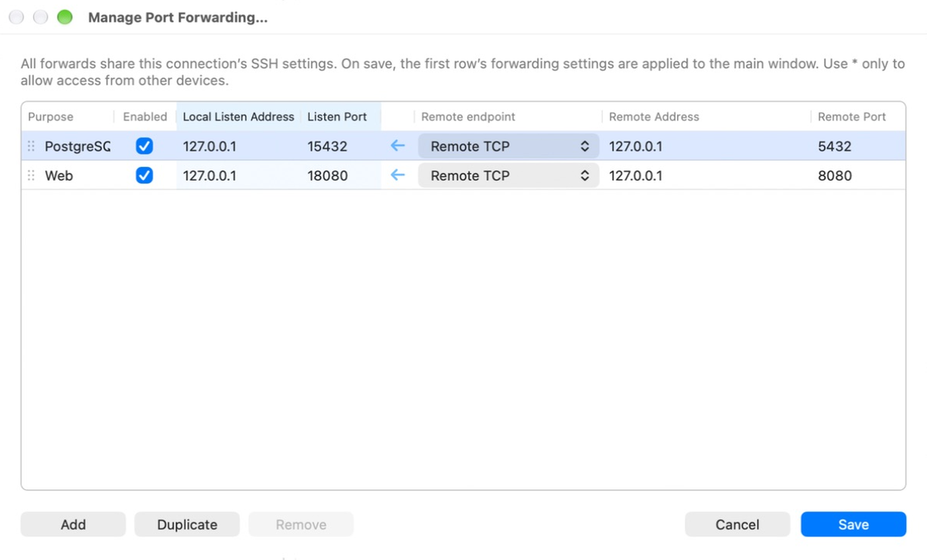The width and height of the screenshot is (927, 560).
Task: Click the green zoom window button
Action: click(65, 17)
